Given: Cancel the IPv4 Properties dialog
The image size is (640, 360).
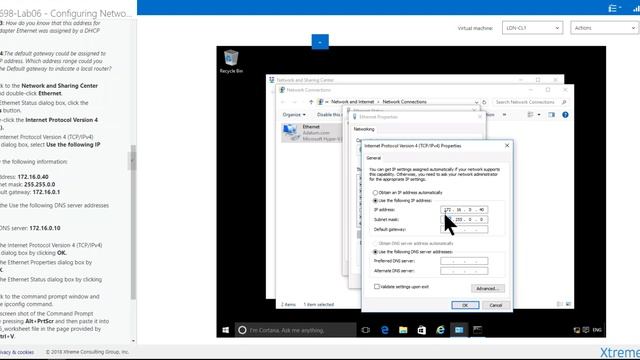Looking at the screenshot, I should [496, 305].
